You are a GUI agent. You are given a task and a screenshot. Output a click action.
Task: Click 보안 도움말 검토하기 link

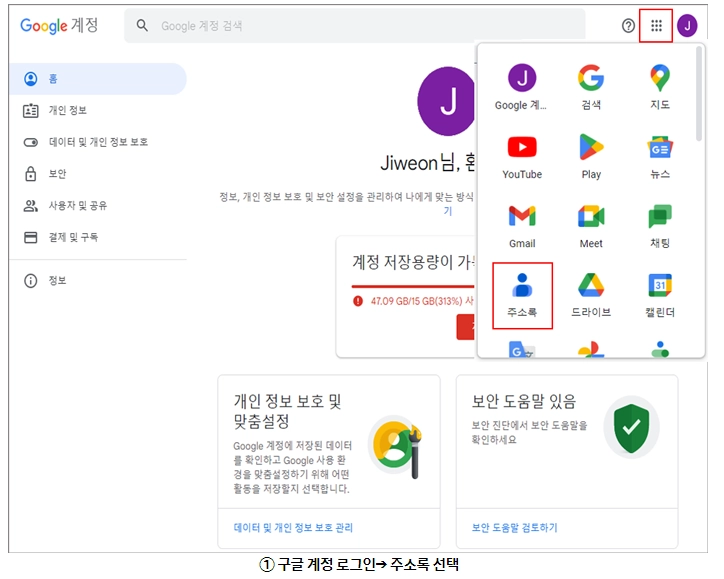[x=514, y=527]
